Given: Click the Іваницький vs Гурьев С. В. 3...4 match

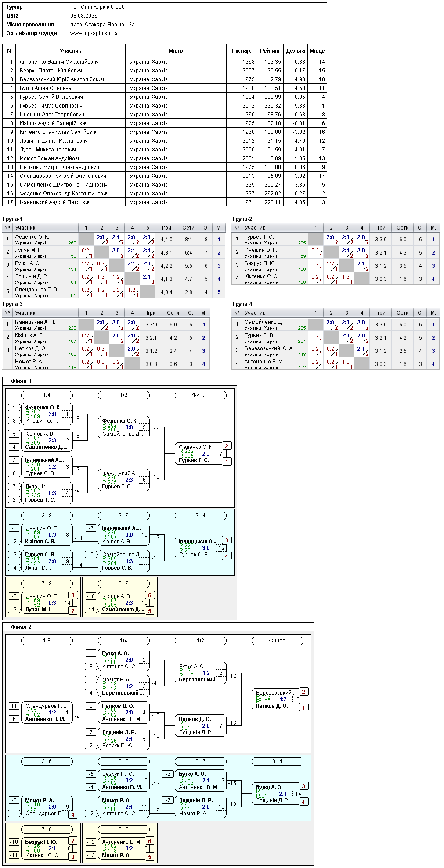Looking at the screenshot, I should (201, 548).
